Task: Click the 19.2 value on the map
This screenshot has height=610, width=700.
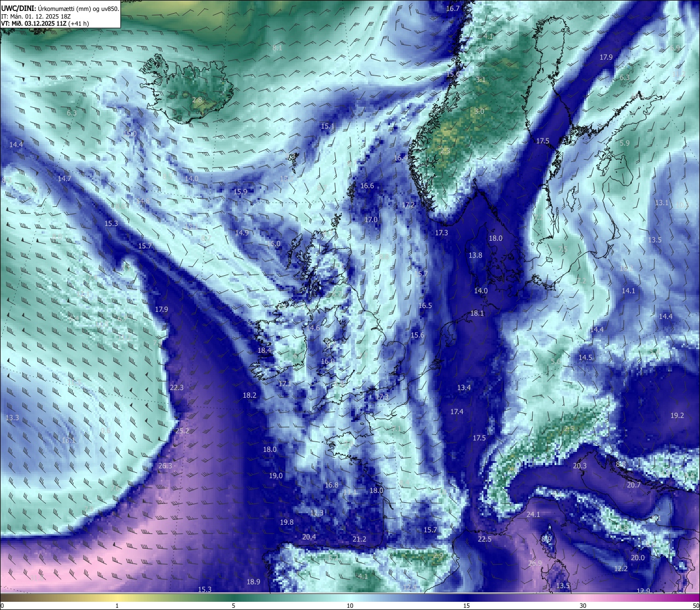Action: [677, 416]
